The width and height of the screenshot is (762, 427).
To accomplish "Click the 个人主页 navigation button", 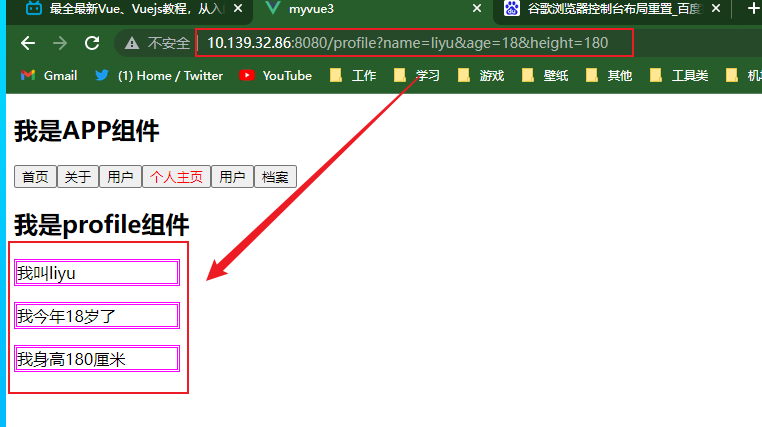I will pos(176,176).
